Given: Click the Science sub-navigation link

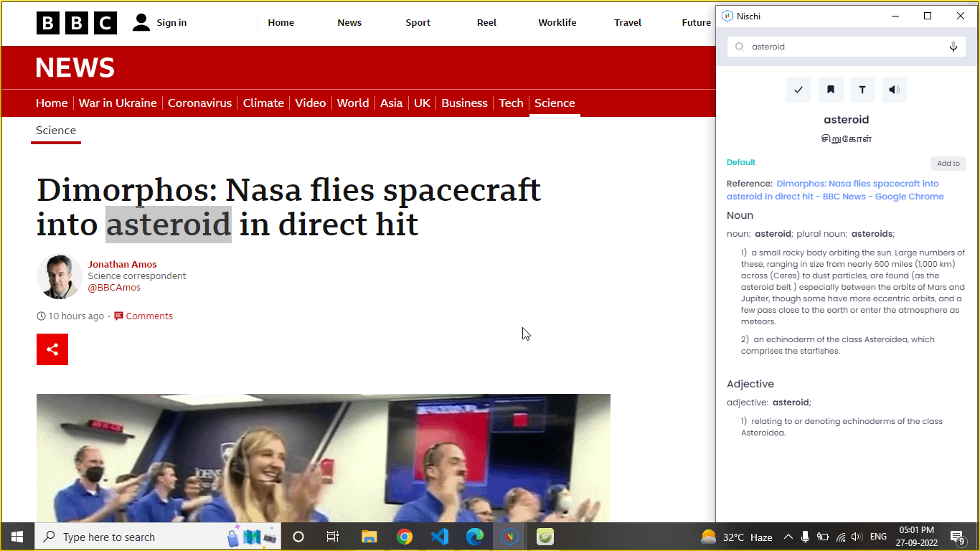Looking at the screenshot, I should pos(56,131).
